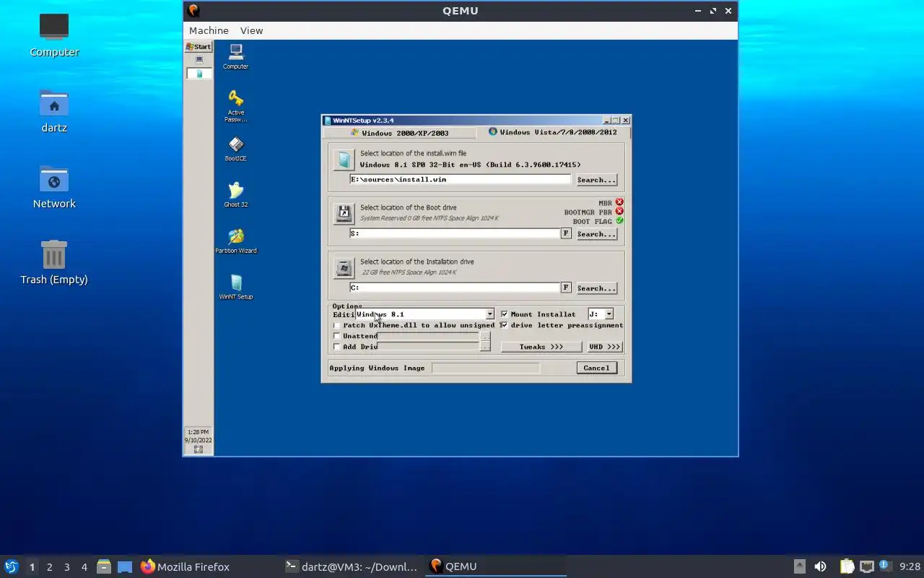Open the QEMU Machine menu
Screen dimensions: 924x578
point(209,30)
